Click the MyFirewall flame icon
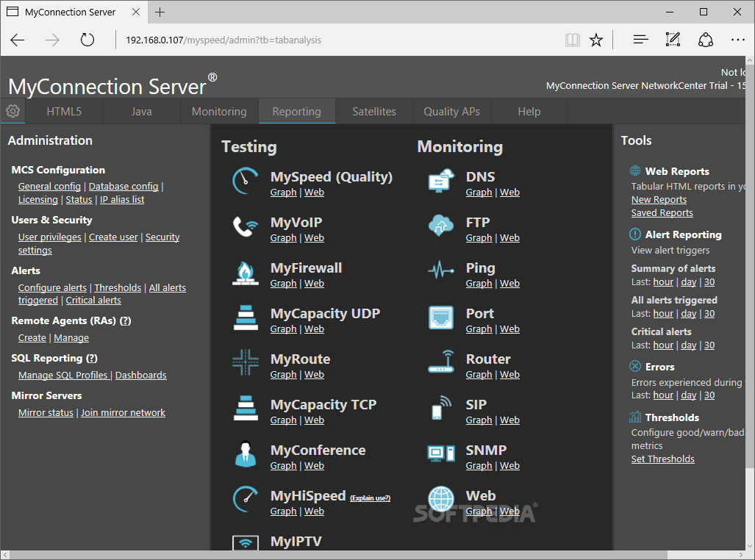 click(246, 273)
